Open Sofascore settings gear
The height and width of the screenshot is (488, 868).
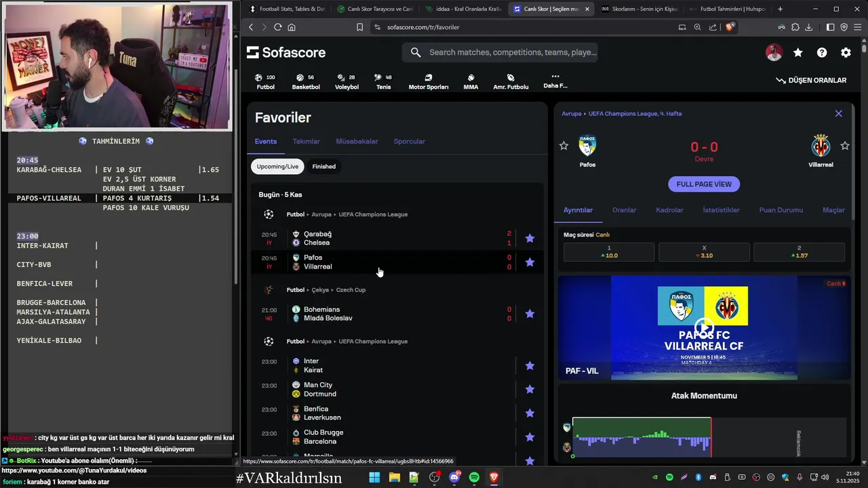(846, 52)
